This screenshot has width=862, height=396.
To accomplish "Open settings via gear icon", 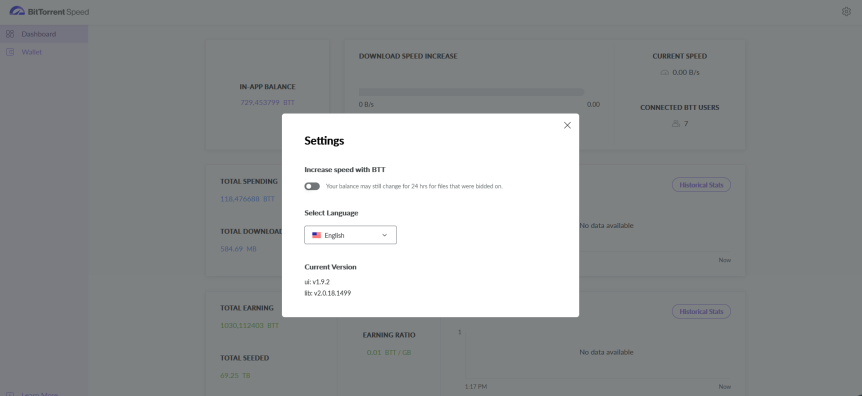I will pos(846,11).
